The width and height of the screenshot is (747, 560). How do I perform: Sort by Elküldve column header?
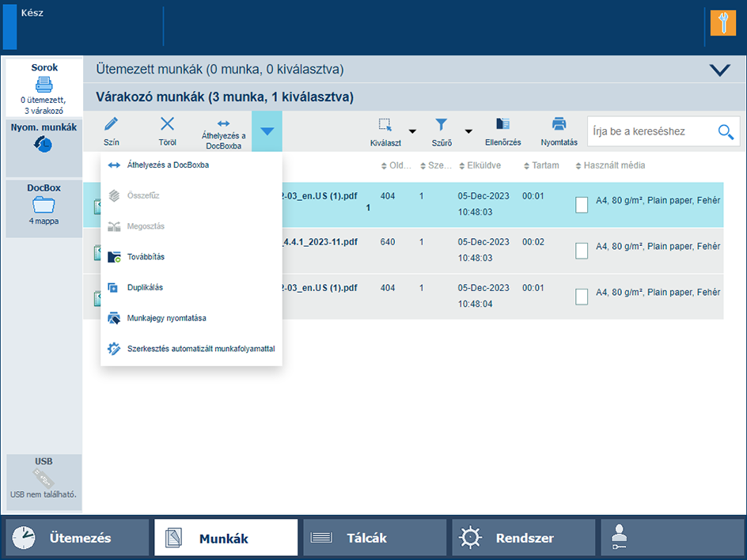point(483,166)
